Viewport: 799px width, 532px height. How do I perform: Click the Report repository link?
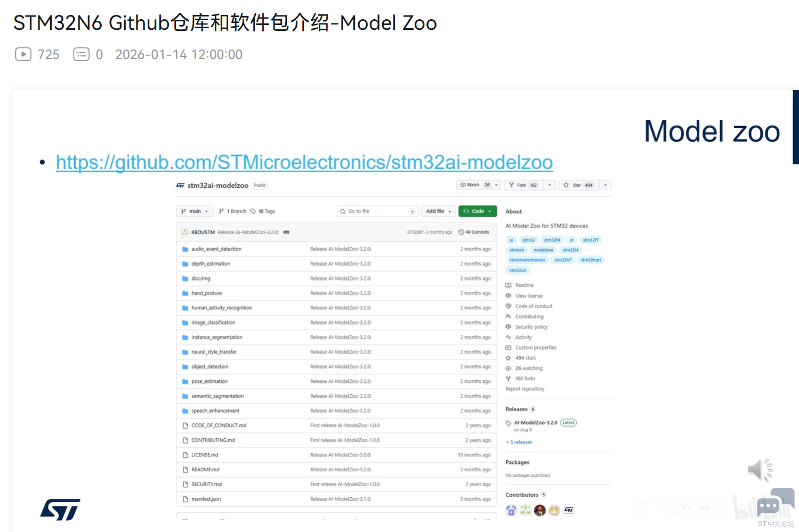tap(525, 389)
